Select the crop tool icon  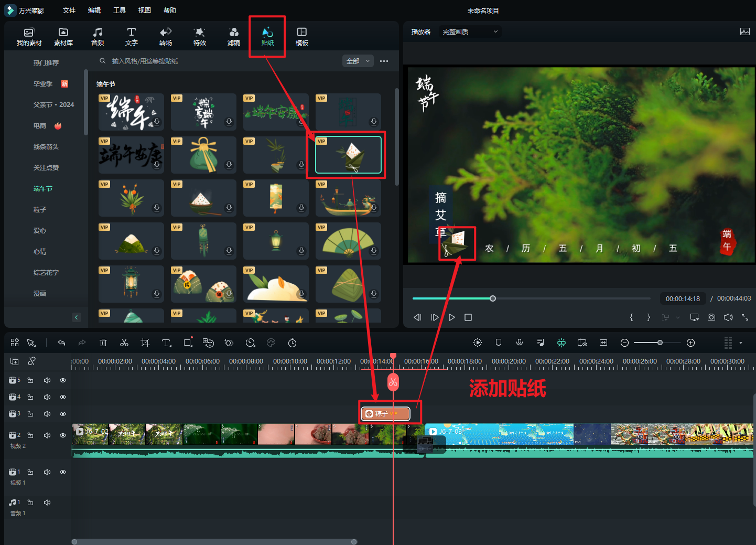pos(145,343)
